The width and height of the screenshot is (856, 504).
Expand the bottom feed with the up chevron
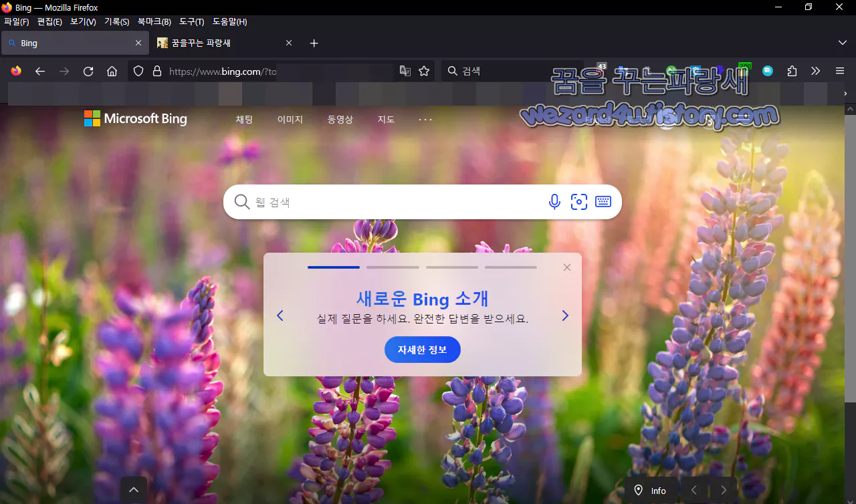point(134,491)
